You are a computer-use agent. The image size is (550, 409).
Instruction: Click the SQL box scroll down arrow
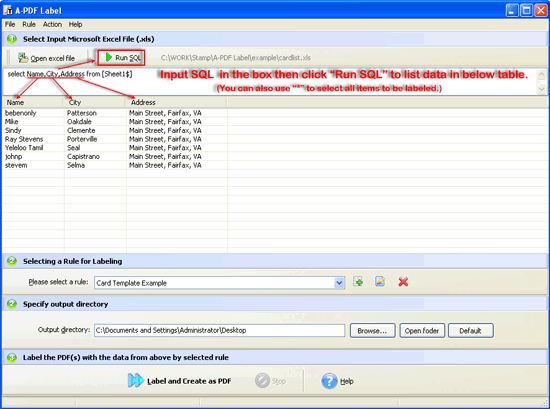pos(542,89)
